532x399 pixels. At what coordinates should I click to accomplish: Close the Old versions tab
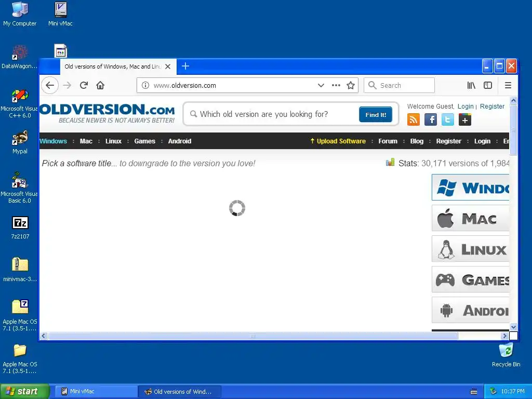[168, 66]
